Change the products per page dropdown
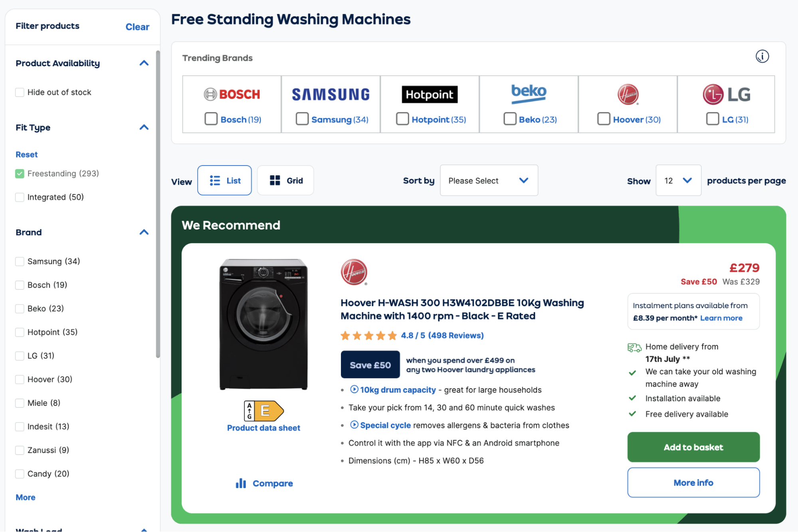Viewport: 798px width, 532px height. tap(678, 180)
